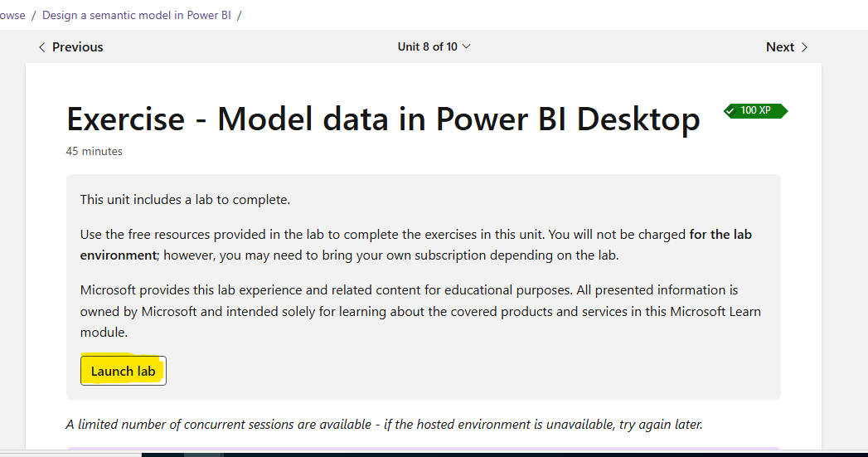The height and width of the screenshot is (457, 868).
Task: Click the green 100 XP badge
Action: pyautogui.click(x=755, y=111)
